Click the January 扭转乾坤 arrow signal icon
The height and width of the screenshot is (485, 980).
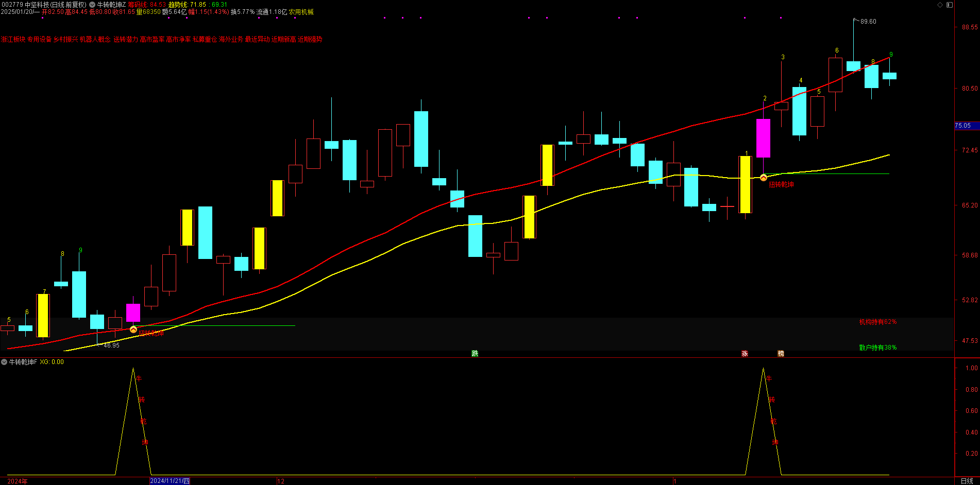763,178
